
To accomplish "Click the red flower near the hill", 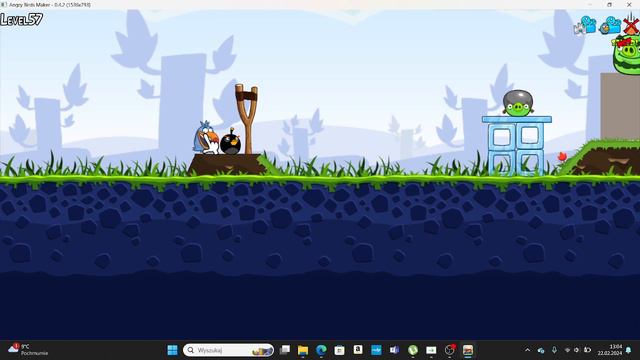I will click(x=562, y=157).
